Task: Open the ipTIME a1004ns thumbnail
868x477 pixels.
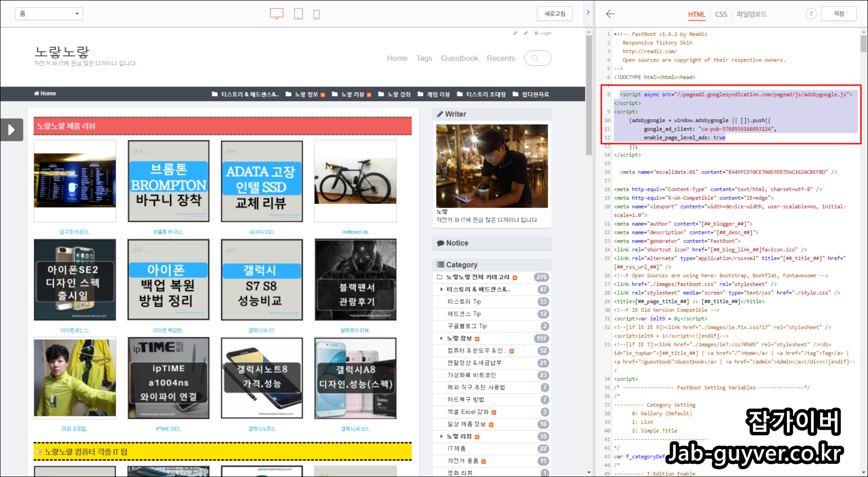Action: pos(168,378)
